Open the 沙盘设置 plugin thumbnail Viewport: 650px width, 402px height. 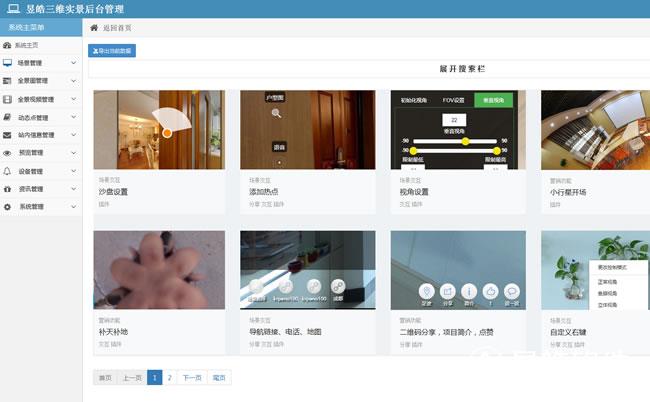pos(158,130)
